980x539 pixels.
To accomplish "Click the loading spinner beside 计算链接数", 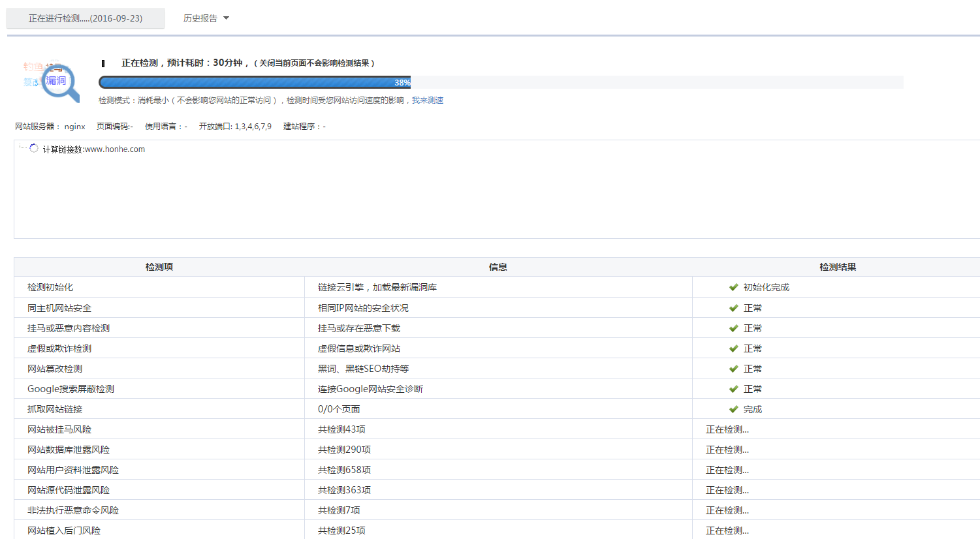I will [34, 149].
